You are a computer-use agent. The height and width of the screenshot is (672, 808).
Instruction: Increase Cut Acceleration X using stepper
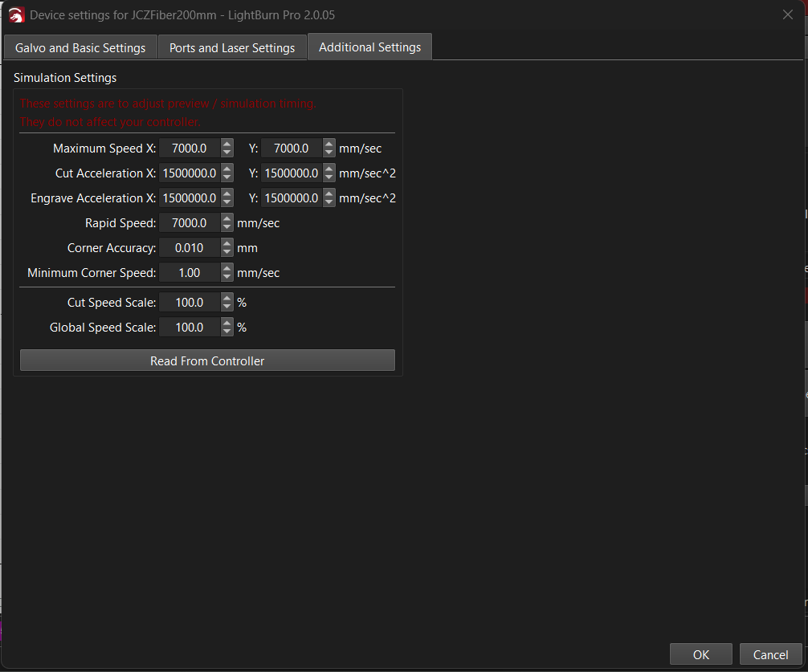pyautogui.click(x=227, y=169)
